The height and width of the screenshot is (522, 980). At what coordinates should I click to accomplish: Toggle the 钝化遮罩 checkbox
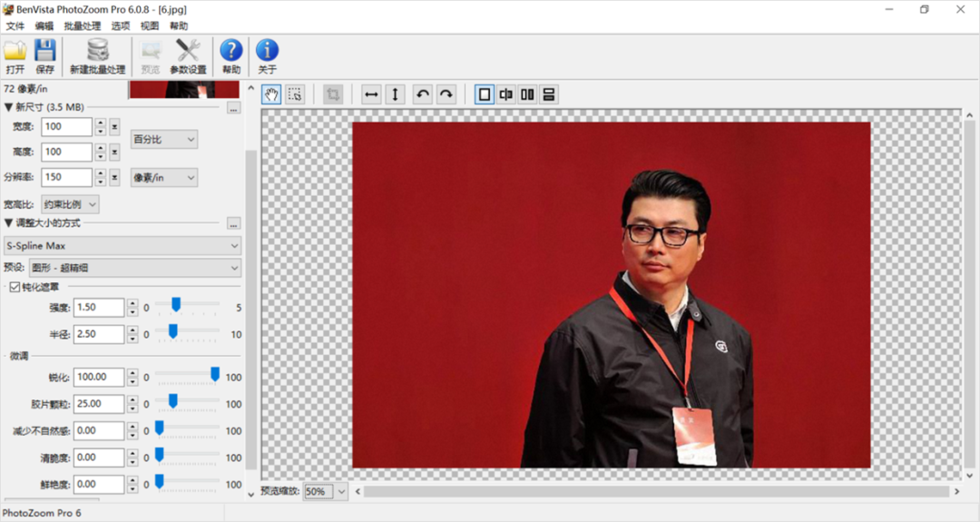[15, 287]
